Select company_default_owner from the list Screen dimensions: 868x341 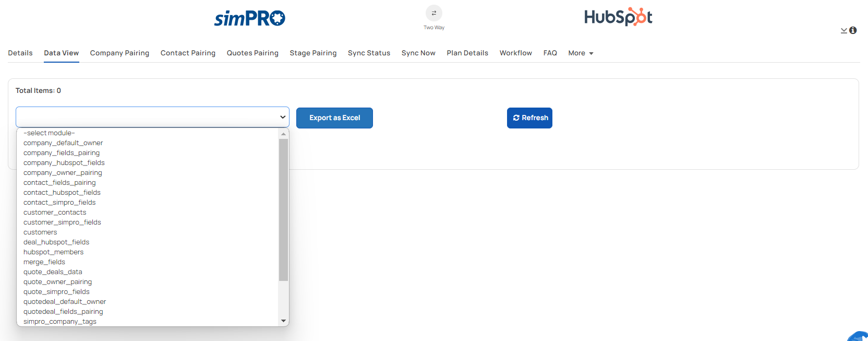point(148,143)
